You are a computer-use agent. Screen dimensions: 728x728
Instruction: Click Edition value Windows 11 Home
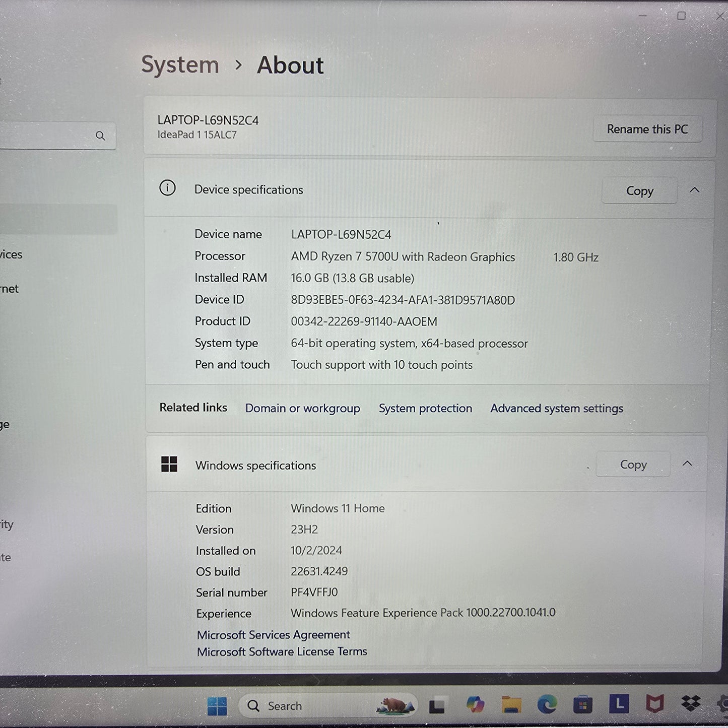(x=338, y=508)
